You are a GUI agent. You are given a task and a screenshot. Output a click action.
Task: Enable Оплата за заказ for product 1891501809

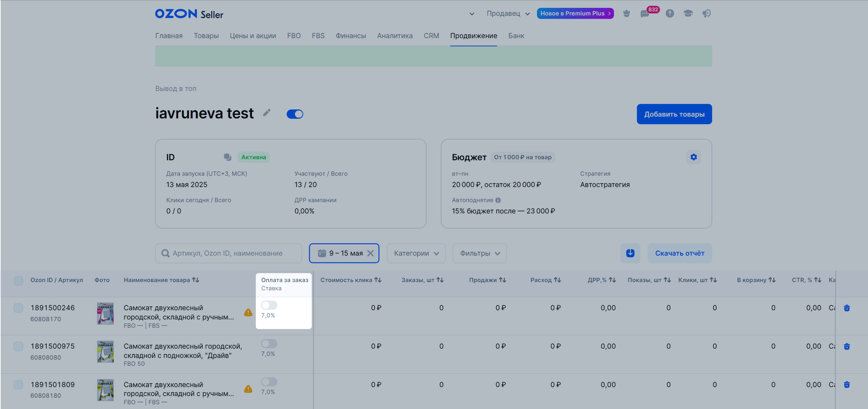coord(269,382)
